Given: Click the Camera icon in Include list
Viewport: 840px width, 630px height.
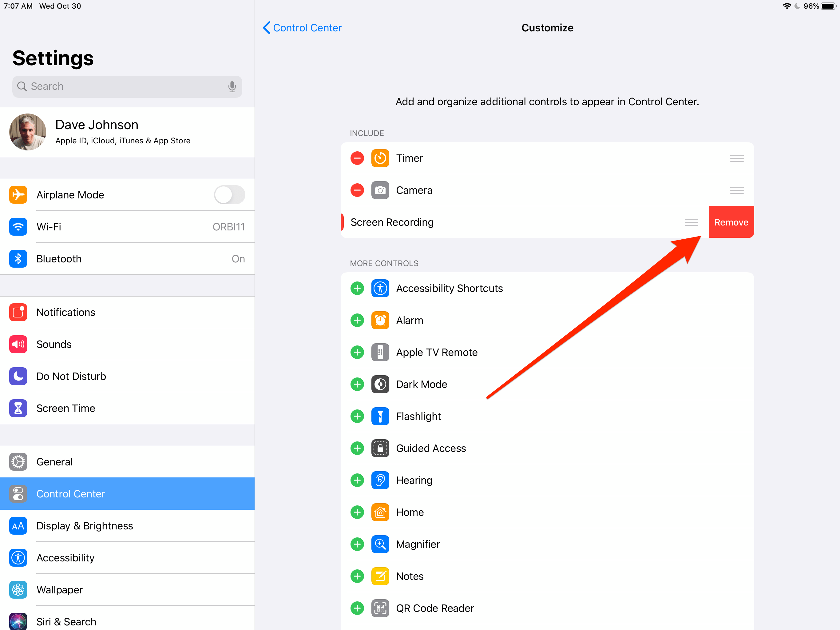Looking at the screenshot, I should (380, 190).
